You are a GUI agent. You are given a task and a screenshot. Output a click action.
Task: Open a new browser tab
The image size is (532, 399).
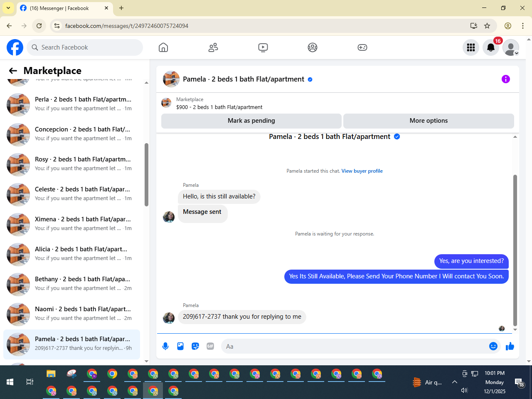(x=121, y=8)
